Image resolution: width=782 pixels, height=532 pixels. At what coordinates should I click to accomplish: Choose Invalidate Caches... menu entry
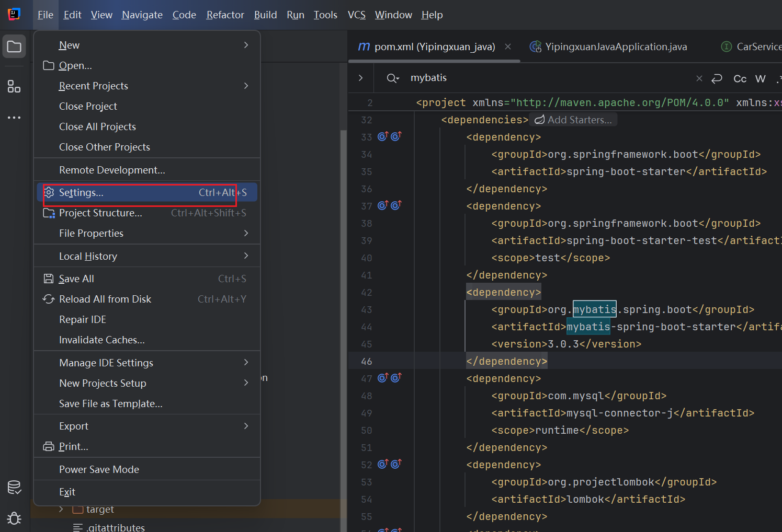tap(102, 340)
